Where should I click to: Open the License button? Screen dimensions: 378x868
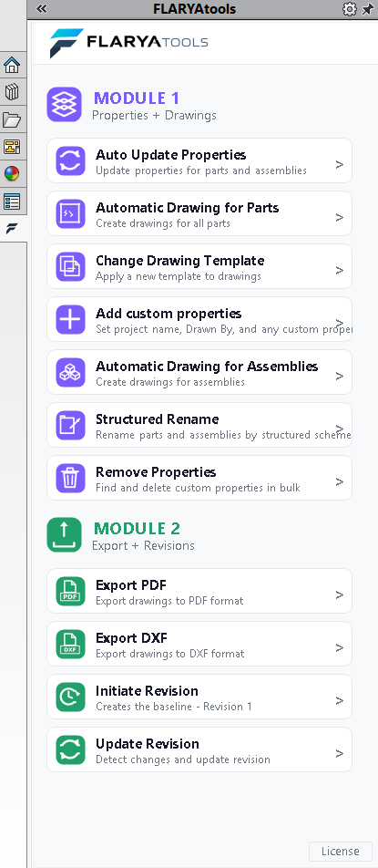(340, 851)
